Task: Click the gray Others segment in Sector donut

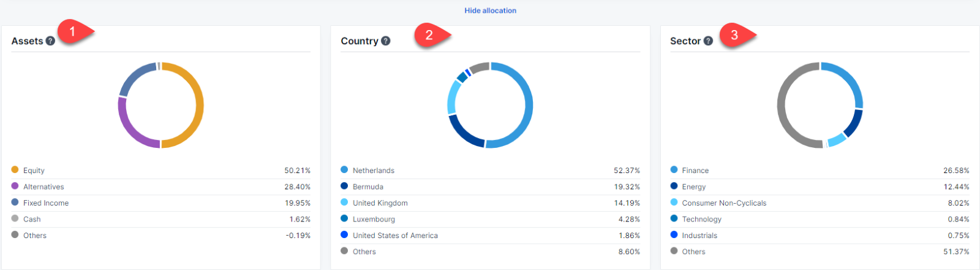Action: coord(782,104)
